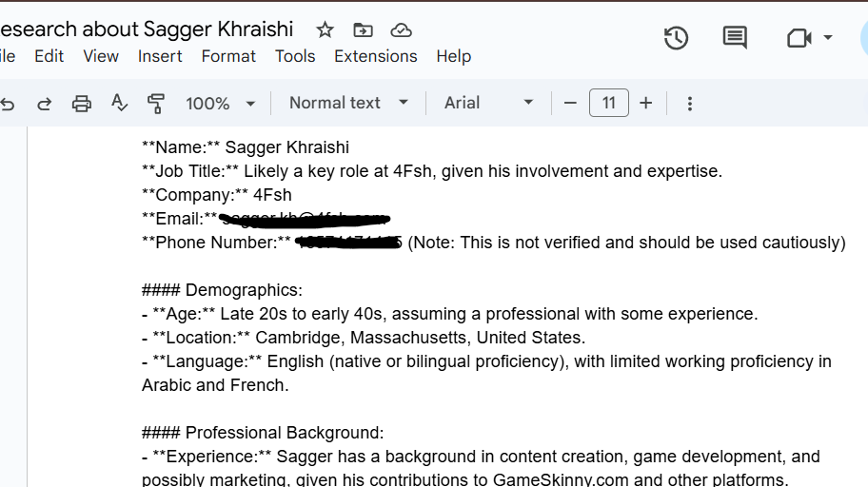This screenshot has height=487, width=868.
Task: Click the '#### Professional Background:' heading
Action: coord(263,434)
